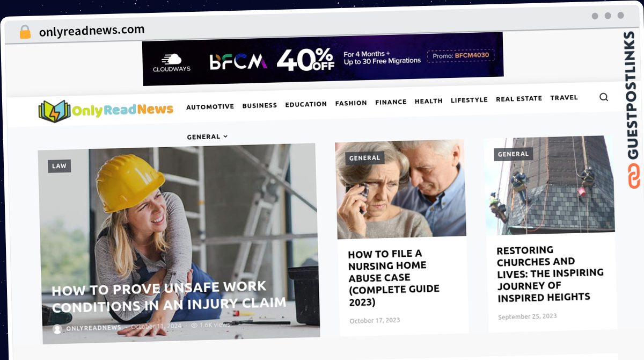Open the Travel section
Viewport: 644px width, 360px height.
coord(564,98)
